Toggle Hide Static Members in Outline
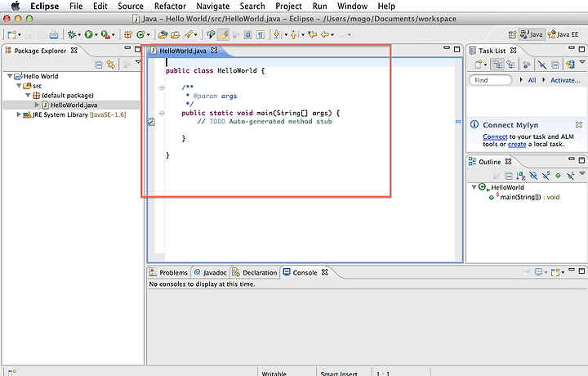588x376 pixels. [x=546, y=176]
